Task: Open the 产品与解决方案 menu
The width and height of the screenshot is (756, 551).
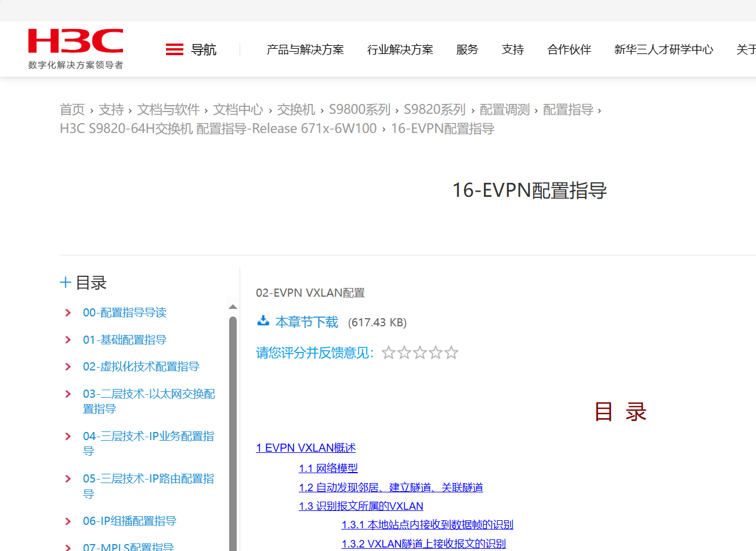Action: coord(305,50)
